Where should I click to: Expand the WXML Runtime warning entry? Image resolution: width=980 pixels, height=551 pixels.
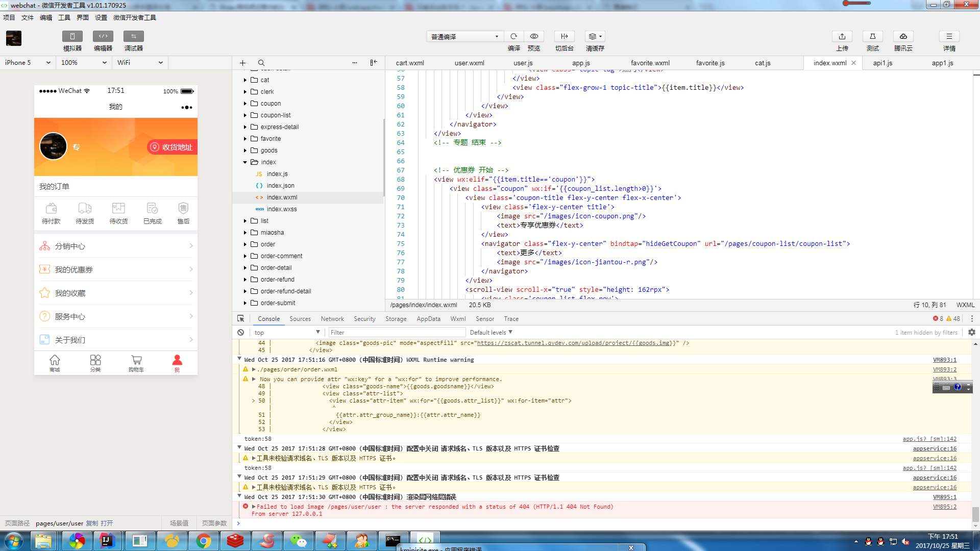coord(240,359)
